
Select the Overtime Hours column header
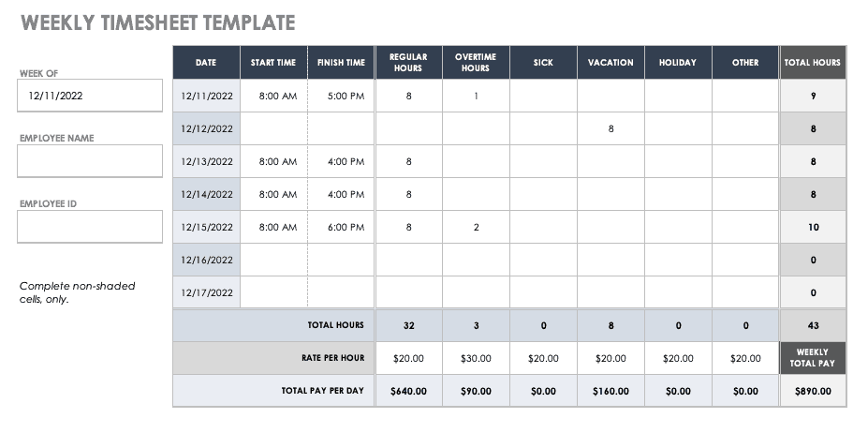pos(476,63)
